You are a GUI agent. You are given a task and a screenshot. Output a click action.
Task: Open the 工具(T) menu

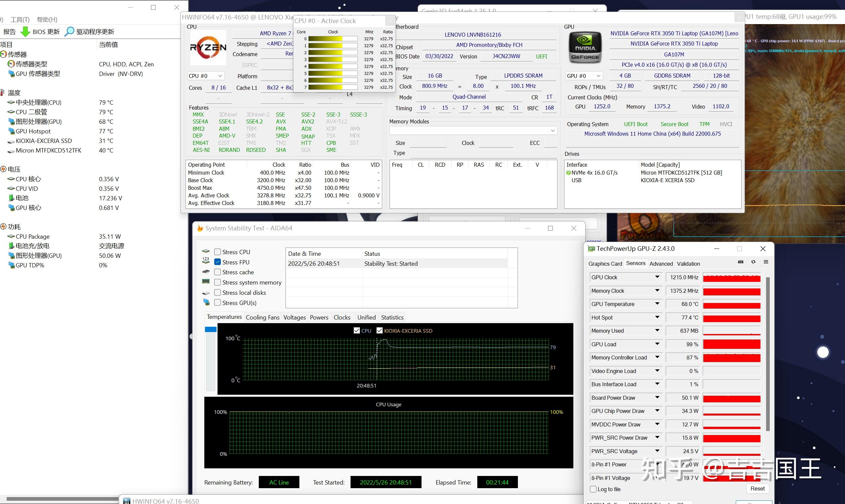tap(20, 19)
